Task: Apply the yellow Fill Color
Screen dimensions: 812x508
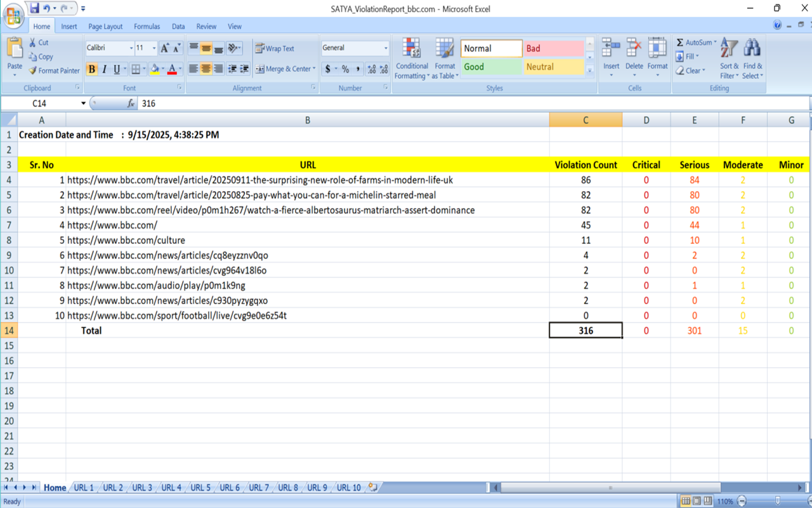Action: [x=155, y=69]
